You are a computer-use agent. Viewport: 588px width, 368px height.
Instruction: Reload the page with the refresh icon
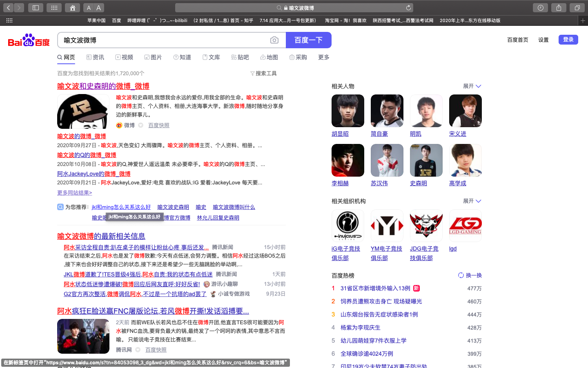[x=408, y=8]
